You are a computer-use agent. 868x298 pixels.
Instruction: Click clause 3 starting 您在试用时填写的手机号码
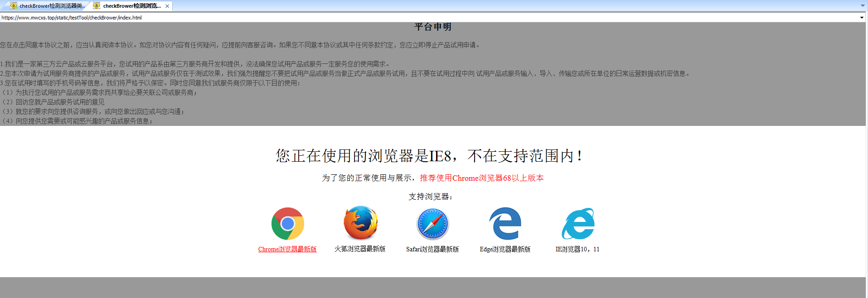pos(150,83)
